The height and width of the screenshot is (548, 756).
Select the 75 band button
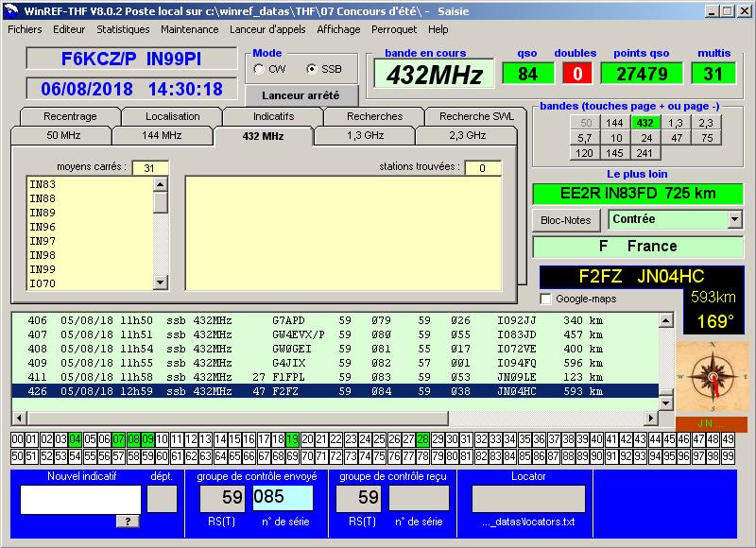click(707, 138)
